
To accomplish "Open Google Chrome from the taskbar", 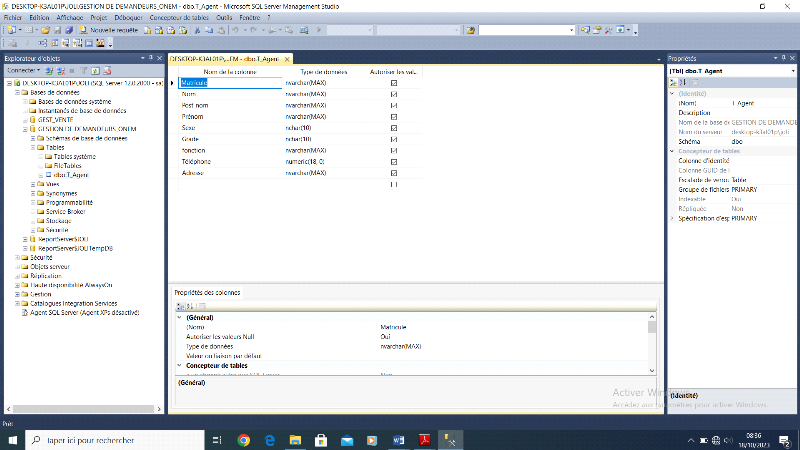I will pyautogui.click(x=244, y=440).
